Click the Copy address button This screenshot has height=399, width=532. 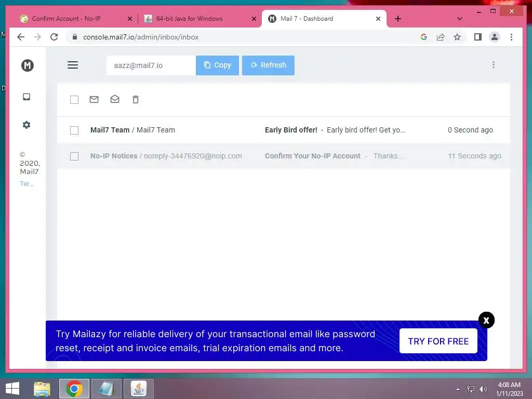[217, 65]
